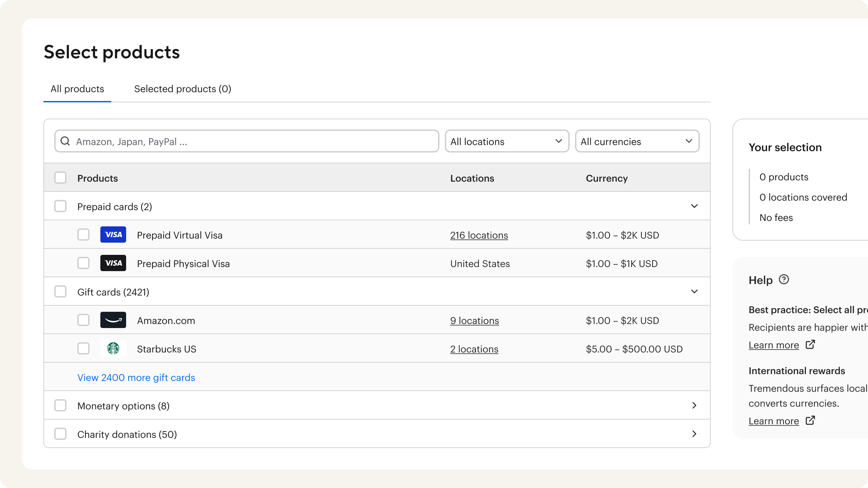Open the All locations dropdown
Image resolution: width=868 pixels, height=488 pixels.
pos(507,141)
